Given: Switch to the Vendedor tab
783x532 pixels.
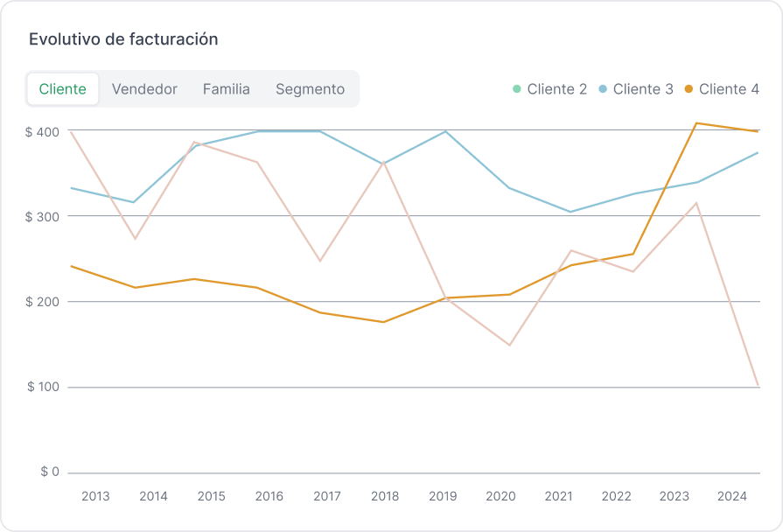Looking at the screenshot, I should (x=144, y=89).
